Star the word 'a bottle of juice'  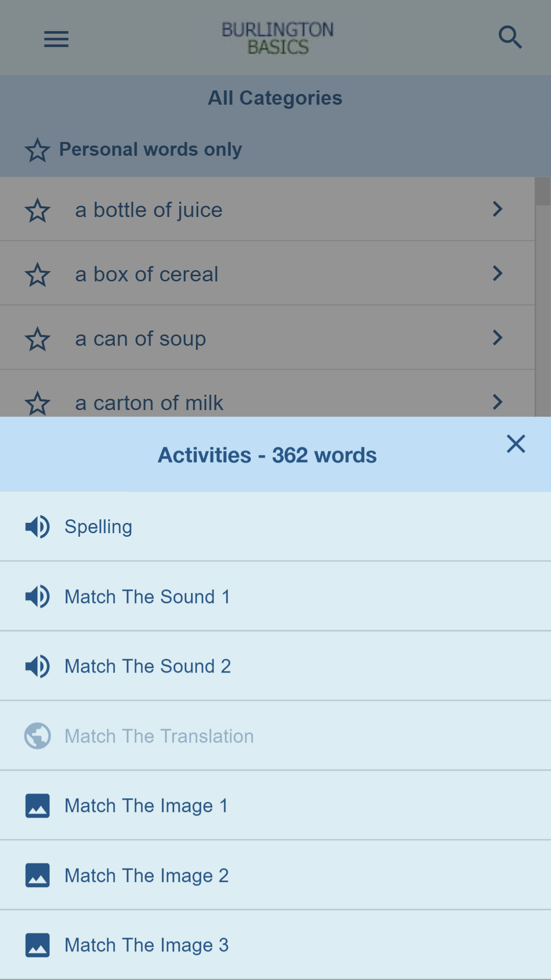tap(37, 210)
